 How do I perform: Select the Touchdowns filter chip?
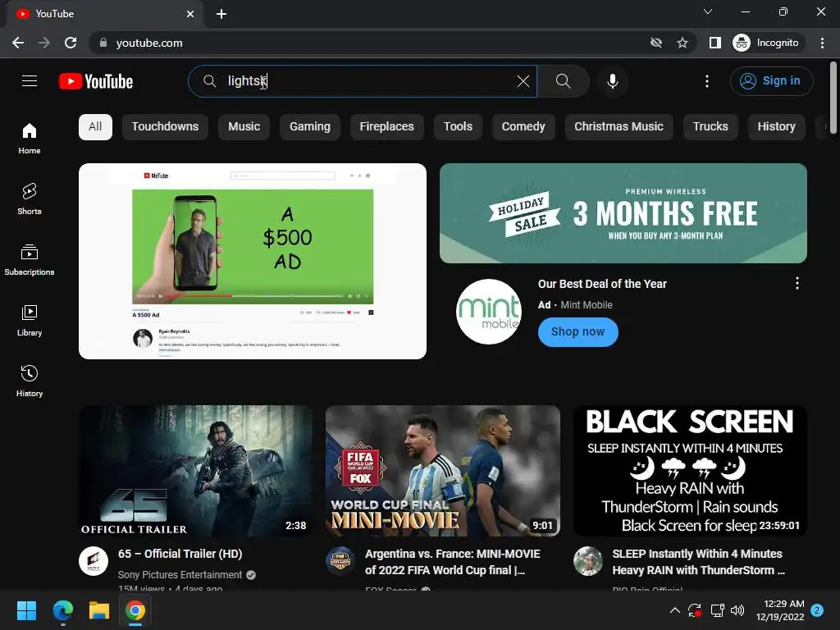pyautogui.click(x=165, y=127)
